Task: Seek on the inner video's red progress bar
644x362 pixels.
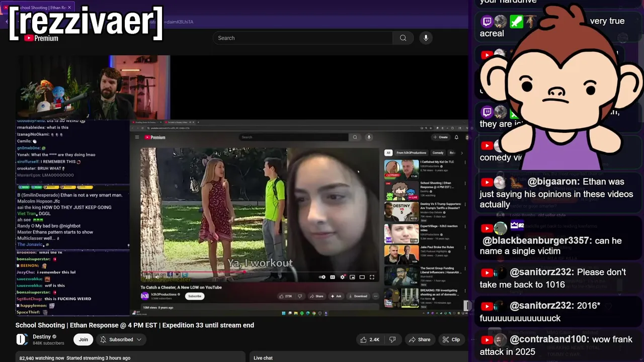Action: click(x=259, y=272)
